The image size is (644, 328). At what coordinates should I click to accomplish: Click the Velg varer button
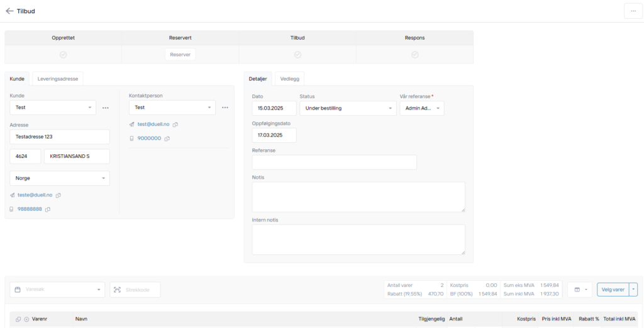tap(613, 290)
